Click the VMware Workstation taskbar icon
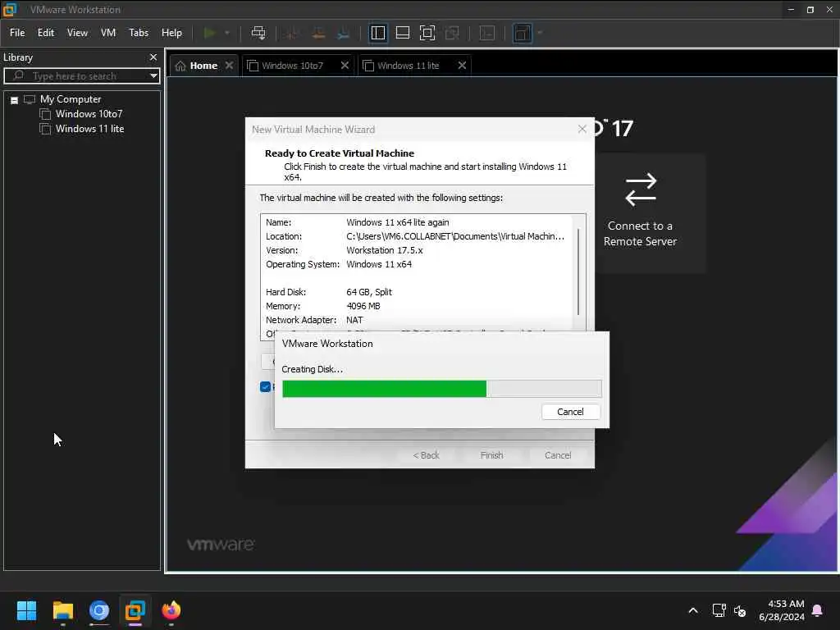Image resolution: width=840 pixels, height=630 pixels. [x=135, y=610]
